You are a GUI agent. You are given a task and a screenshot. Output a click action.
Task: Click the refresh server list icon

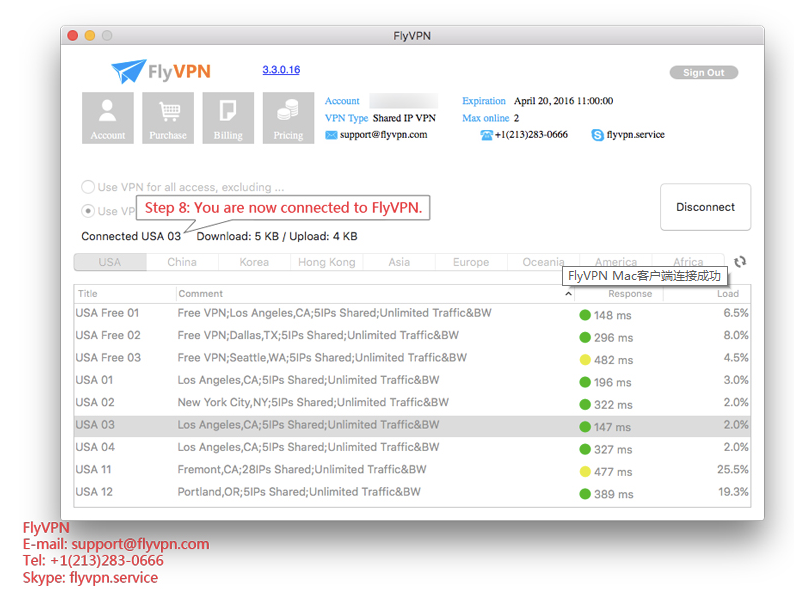click(740, 262)
